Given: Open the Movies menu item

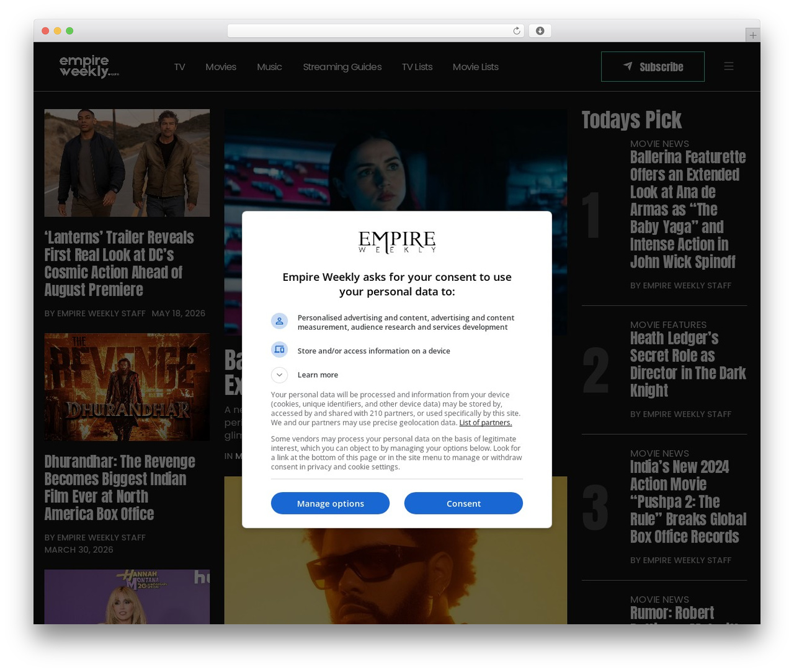Looking at the screenshot, I should point(221,67).
